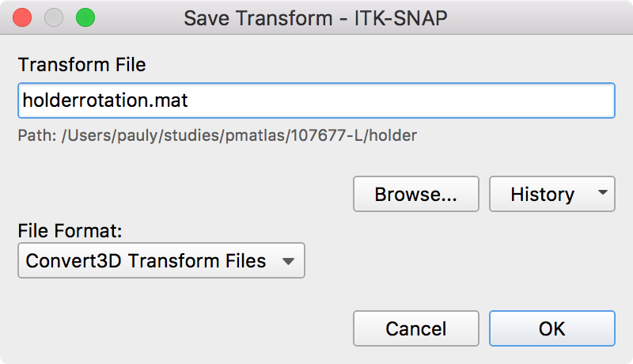Click the Save Transform - ITK-SNAP title bar
Viewport: 633px width, 364px height.
(316, 18)
